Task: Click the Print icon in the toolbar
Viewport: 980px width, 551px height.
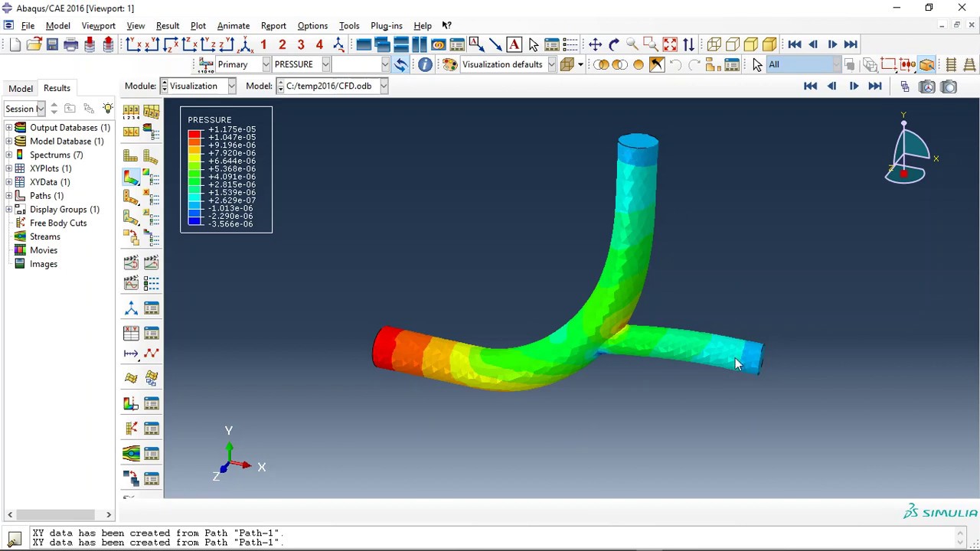Action: click(70, 44)
